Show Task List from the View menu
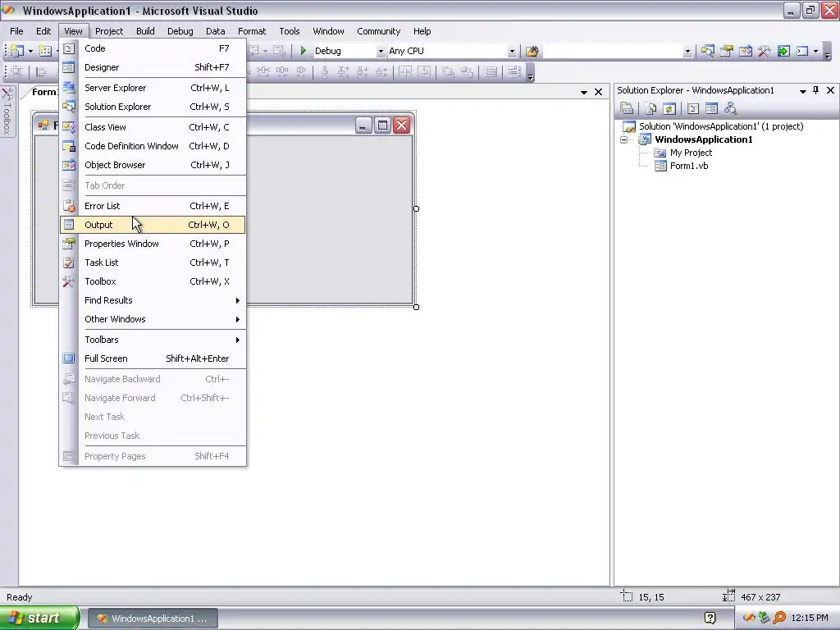Image resolution: width=840 pixels, height=630 pixels. 153,262
